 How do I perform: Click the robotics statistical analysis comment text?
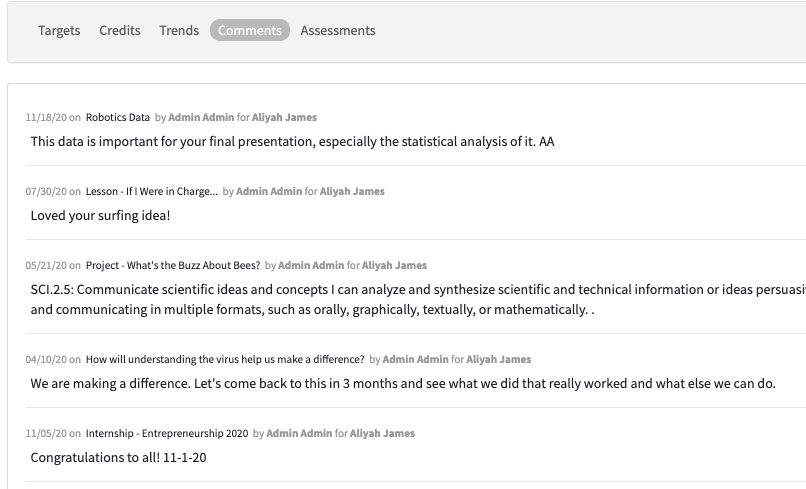pyautogui.click(x=292, y=141)
